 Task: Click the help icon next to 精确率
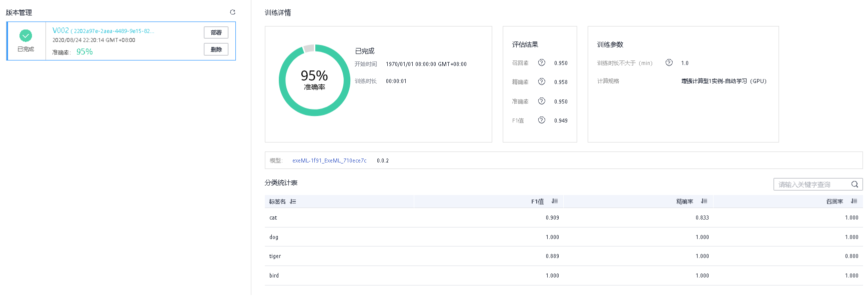541,81
